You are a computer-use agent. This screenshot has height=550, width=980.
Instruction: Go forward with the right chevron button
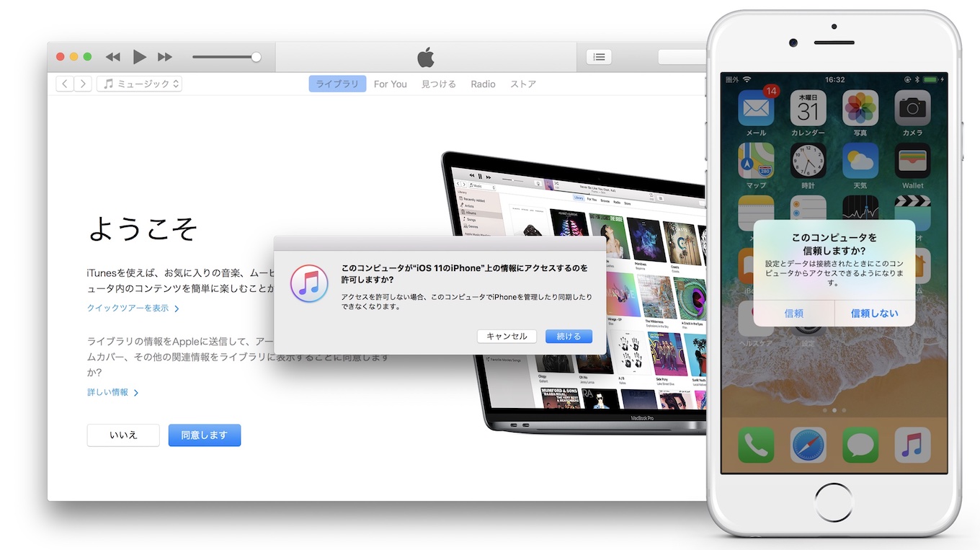click(x=84, y=84)
